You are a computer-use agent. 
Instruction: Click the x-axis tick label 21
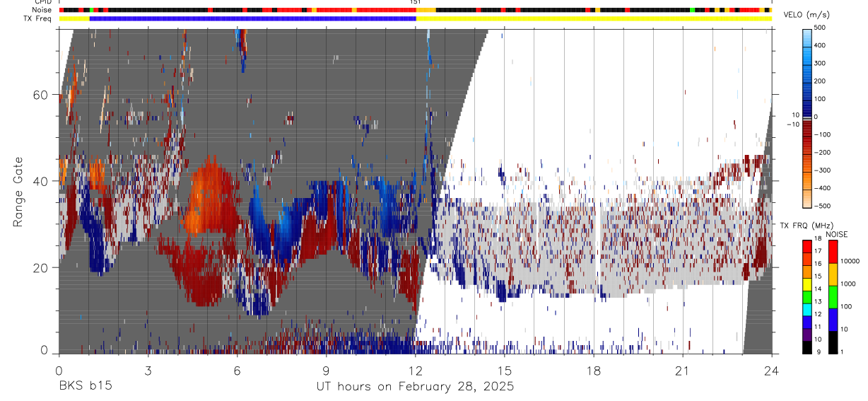coord(683,371)
